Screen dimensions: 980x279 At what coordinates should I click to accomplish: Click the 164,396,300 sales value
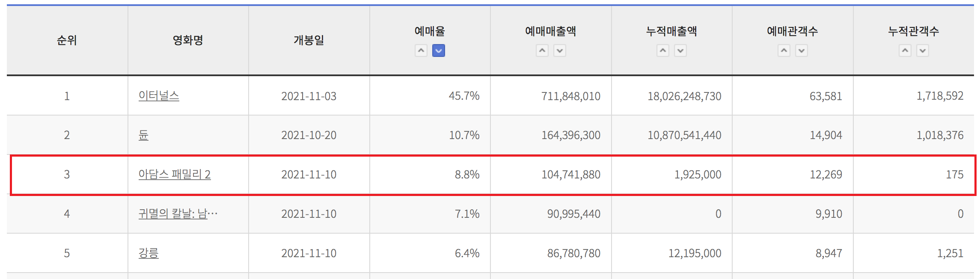click(571, 135)
